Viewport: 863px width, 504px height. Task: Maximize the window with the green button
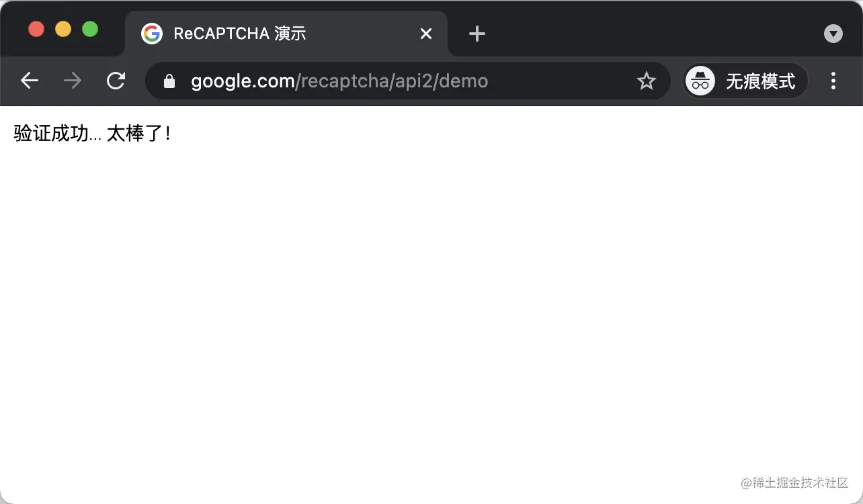point(90,30)
